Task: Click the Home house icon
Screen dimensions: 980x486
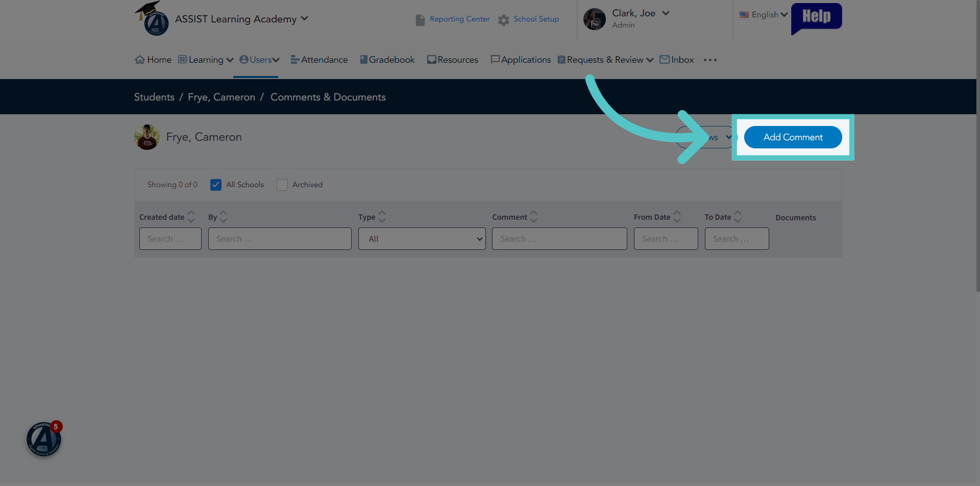Action: 140,60
